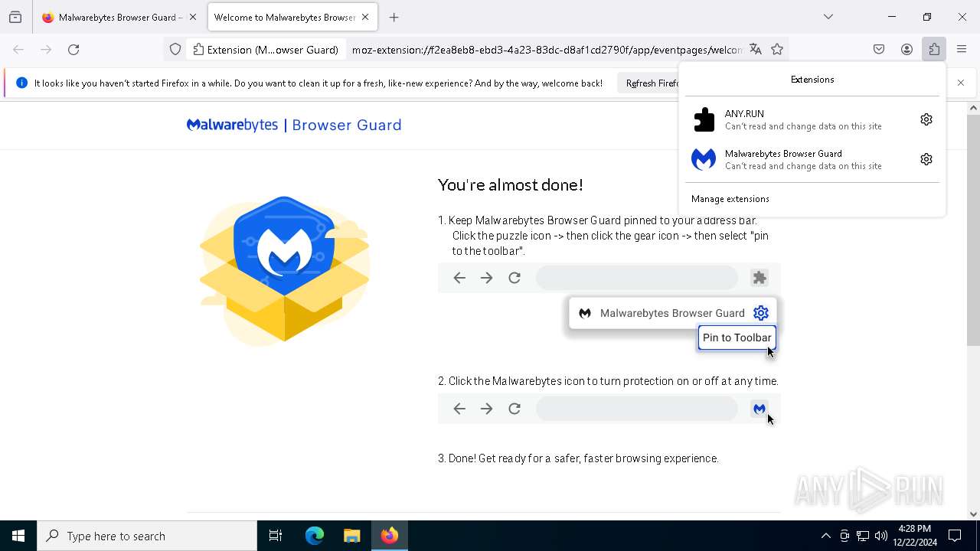Screen dimensions: 980x551
Task: Click the tracking protection shield icon
Action: (x=175, y=50)
